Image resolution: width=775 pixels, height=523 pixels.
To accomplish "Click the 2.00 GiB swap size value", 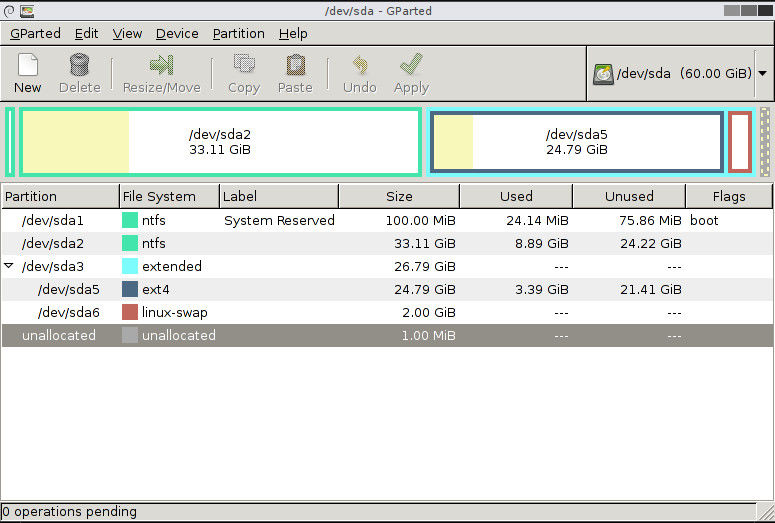I will click(429, 312).
